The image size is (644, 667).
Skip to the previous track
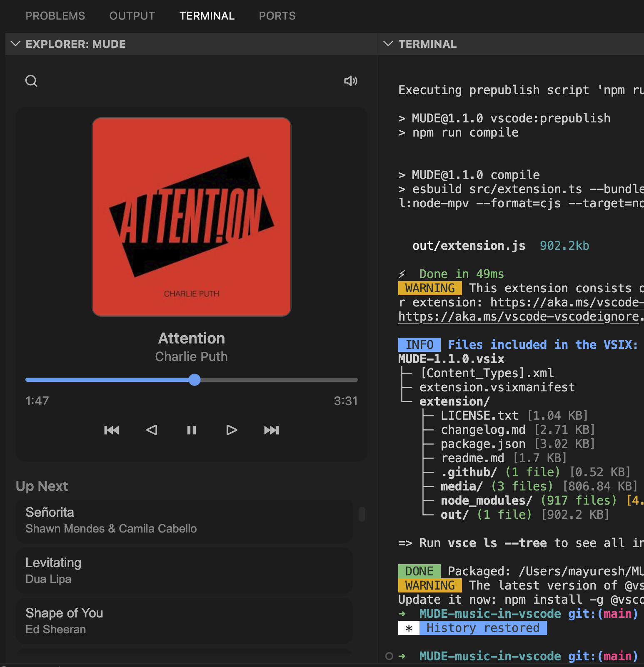pos(112,430)
